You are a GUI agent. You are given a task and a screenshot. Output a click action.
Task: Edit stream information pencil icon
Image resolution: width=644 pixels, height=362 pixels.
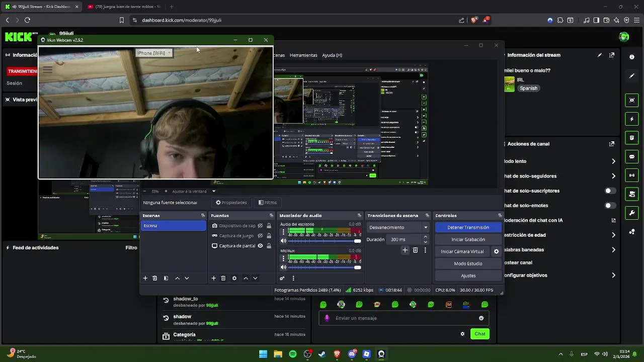click(x=600, y=55)
